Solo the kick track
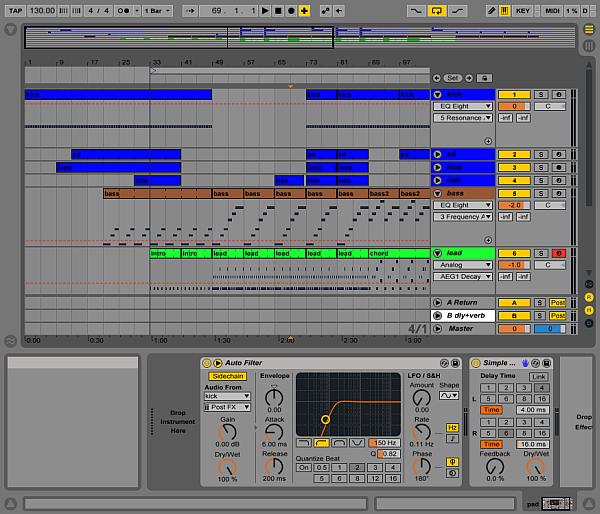The image size is (600, 514). 541,95
